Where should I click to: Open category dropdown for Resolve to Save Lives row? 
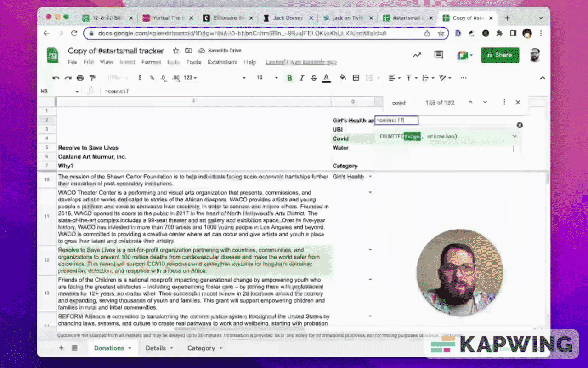point(370,250)
